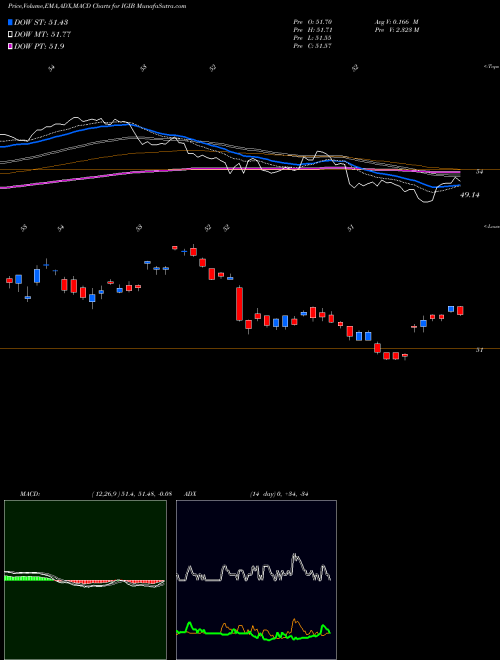This screenshot has height=660, width=500.
Task: Click the 'Pre C: 51.57' close value
Action: pyautogui.click(x=313, y=46)
